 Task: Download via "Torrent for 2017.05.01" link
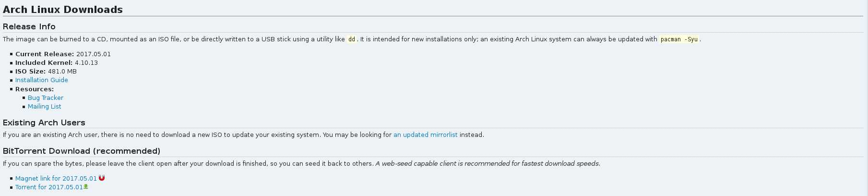[49, 187]
